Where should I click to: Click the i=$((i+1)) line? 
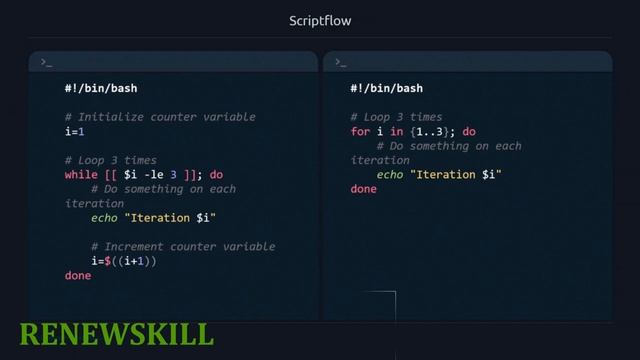[x=124, y=261]
